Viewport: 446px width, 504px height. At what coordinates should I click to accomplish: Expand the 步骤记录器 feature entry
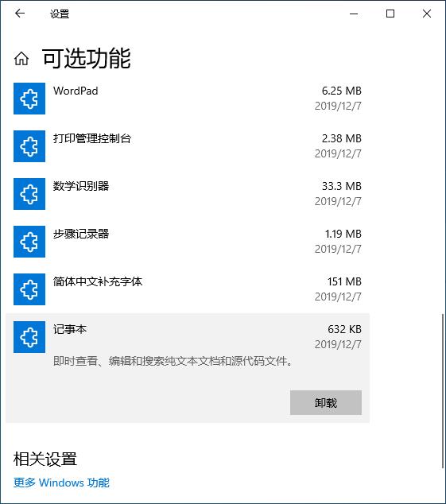(188, 242)
